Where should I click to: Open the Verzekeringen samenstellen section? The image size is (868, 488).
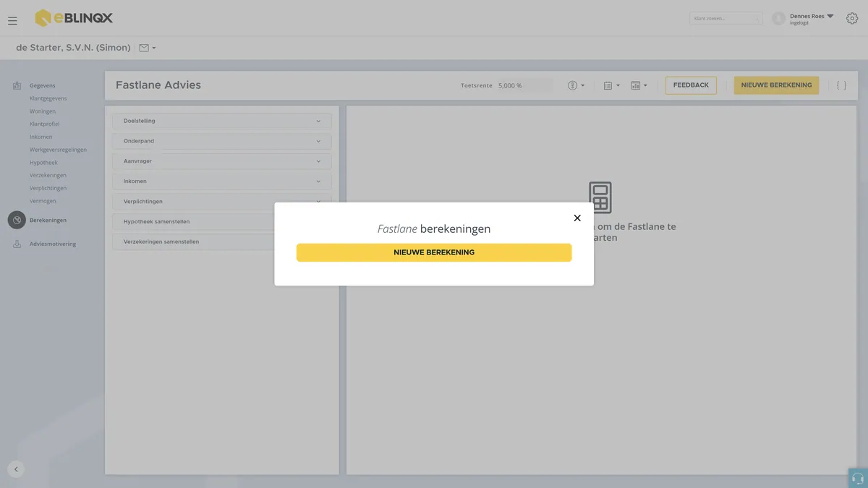[x=193, y=242]
